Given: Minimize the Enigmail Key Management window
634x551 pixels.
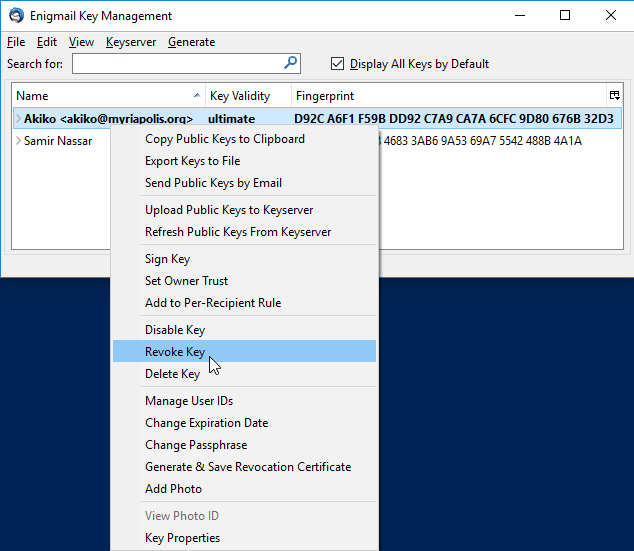Looking at the screenshot, I should coord(520,16).
